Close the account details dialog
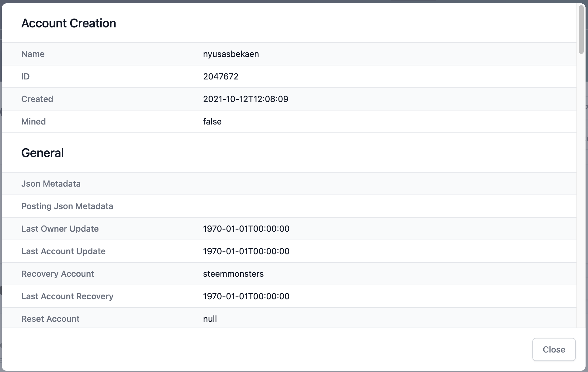588x372 pixels. [554, 349]
